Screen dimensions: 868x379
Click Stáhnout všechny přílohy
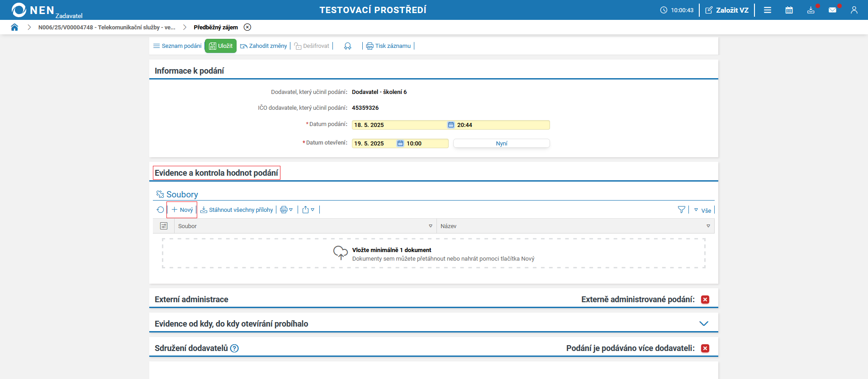click(237, 210)
